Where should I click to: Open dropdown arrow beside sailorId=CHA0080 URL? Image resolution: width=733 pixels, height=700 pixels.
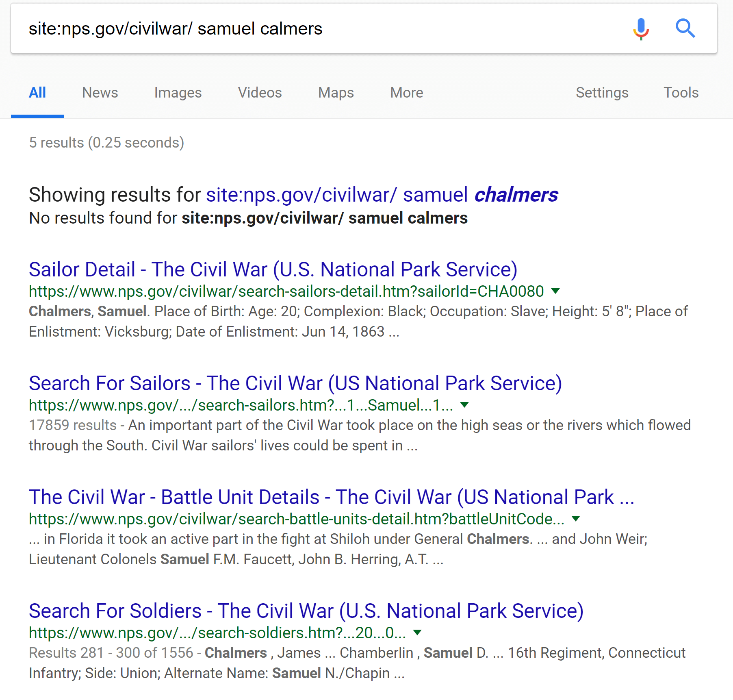point(555,291)
